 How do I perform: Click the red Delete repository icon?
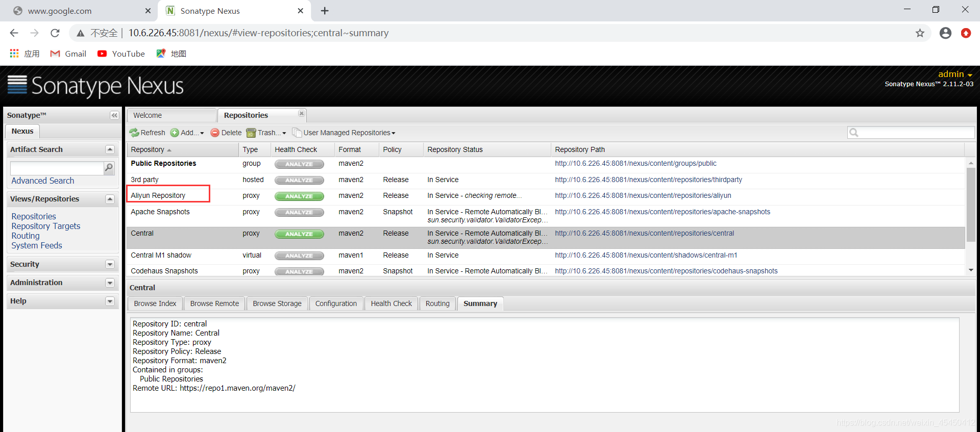tap(215, 133)
